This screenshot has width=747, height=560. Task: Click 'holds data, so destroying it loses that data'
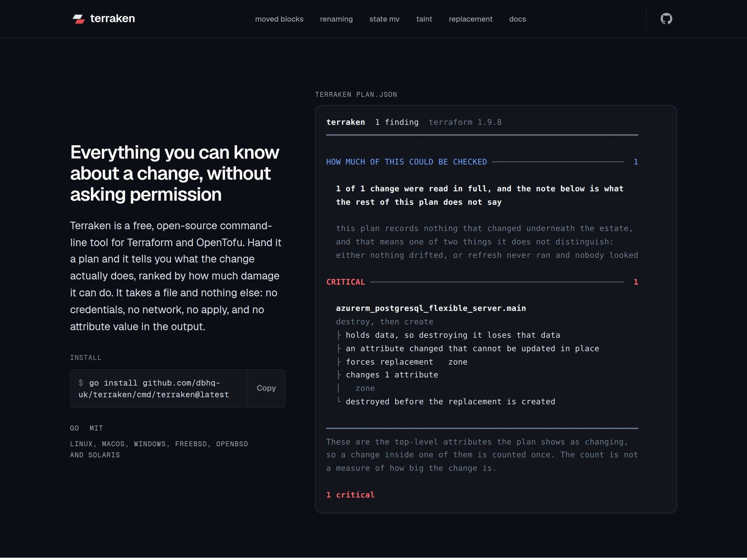pyautogui.click(x=453, y=335)
